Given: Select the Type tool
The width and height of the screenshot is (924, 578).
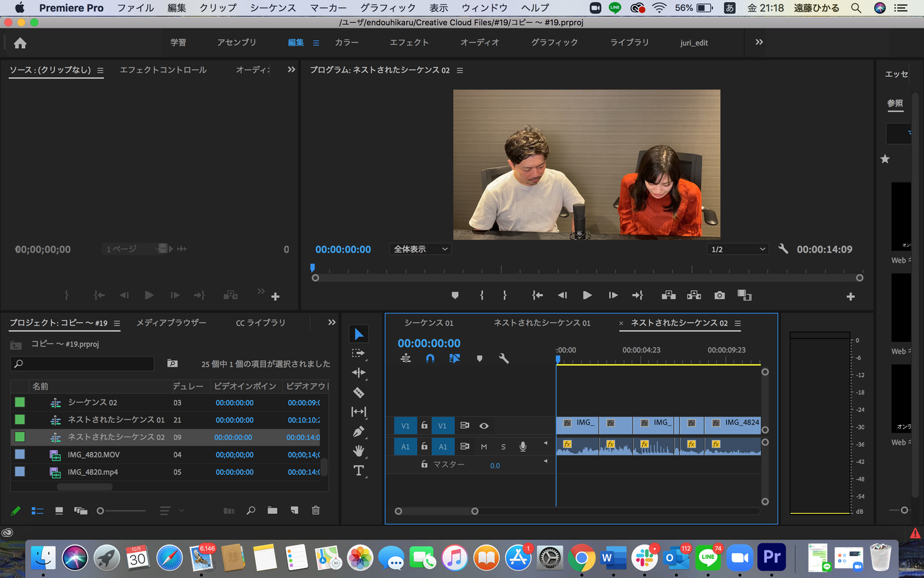Looking at the screenshot, I should pyautogui.click(x=359, y=471).
